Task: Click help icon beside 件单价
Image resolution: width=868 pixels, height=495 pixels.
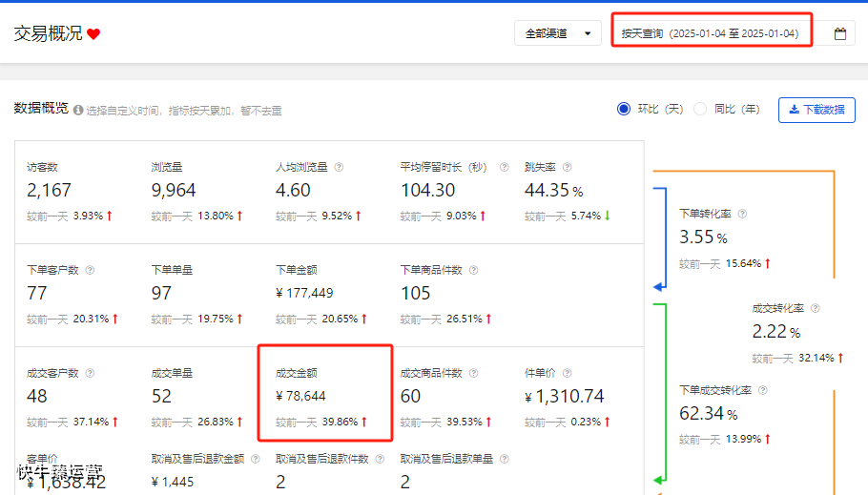Action: tap(567, 373)
